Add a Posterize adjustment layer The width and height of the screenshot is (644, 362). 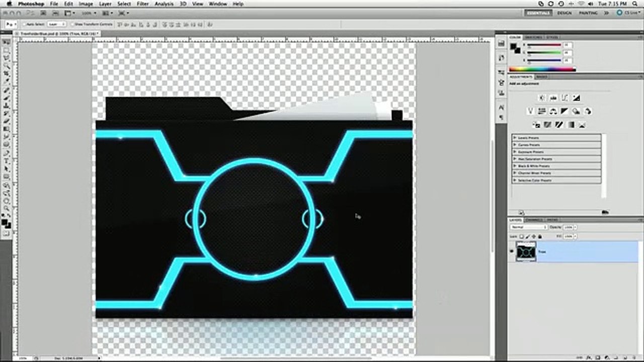tap(547, 125)
